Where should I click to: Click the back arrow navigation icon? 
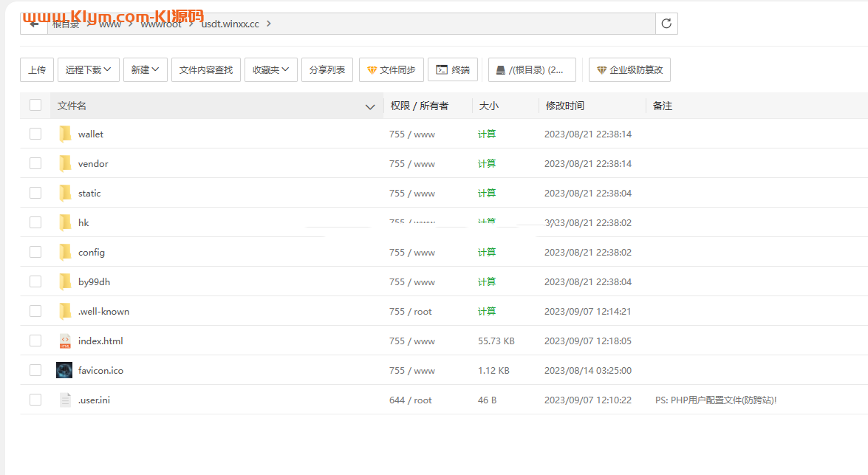click(34, 24)
